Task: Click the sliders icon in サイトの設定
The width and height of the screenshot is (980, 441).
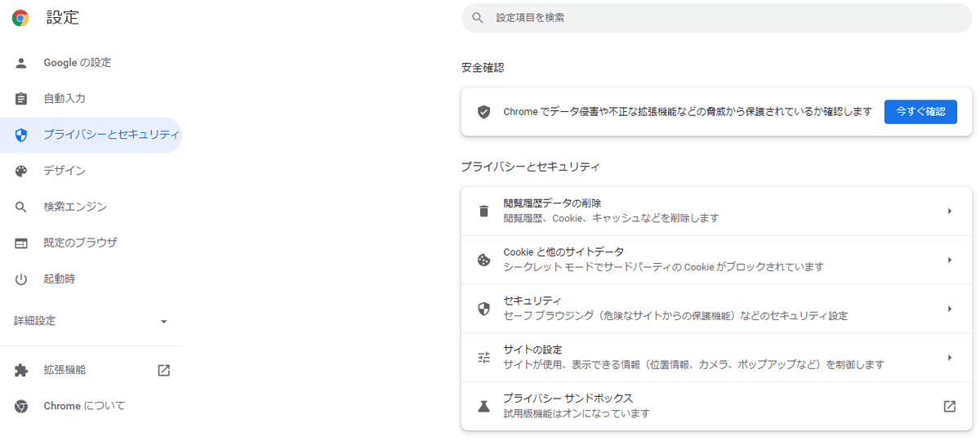Action: 483,357
